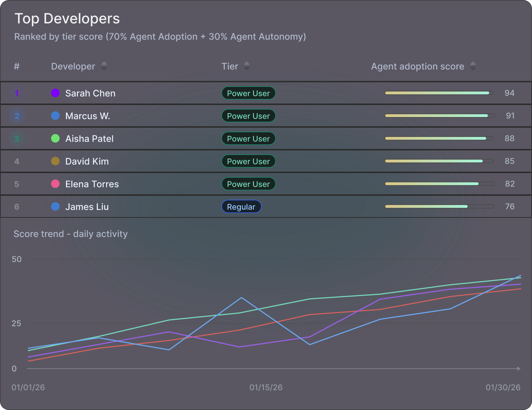Click Agent adoption score header label
Image resolution: width=532 pixels, height=410 pixels.
pyautogui.click(x=417, y=66)
